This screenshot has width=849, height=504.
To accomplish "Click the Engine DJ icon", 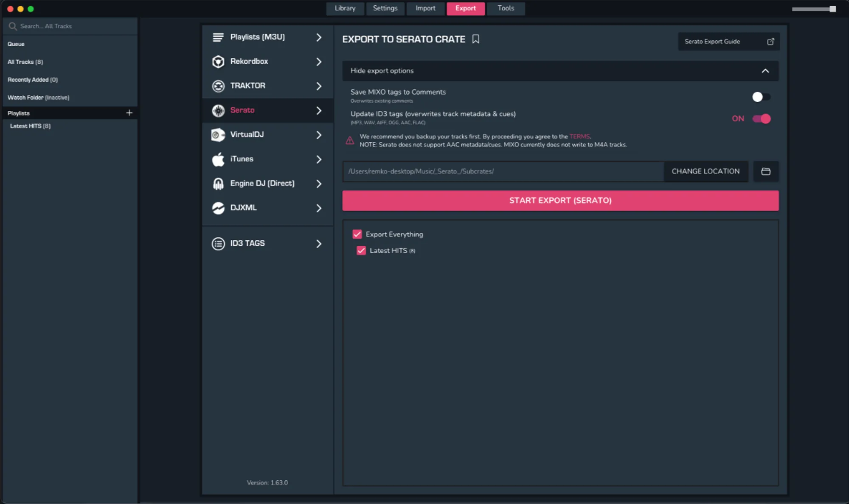I will tap(218, 184).
